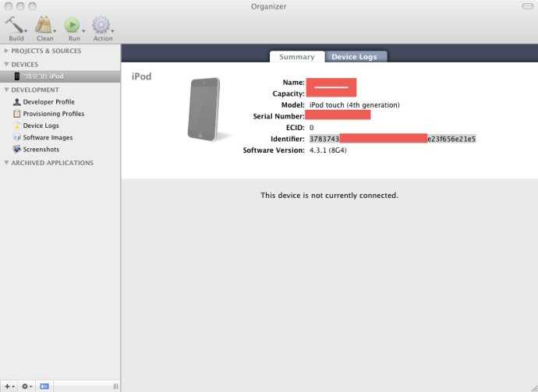Click the Clean broom icon
538x392 pixels.
click(x=43, y=25)
